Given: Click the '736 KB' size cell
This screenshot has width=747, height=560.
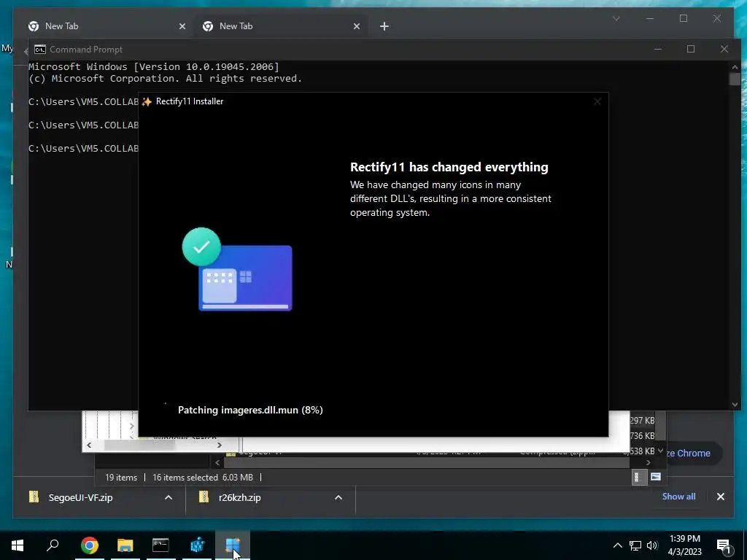Looking at the screenshot, I should [x=642, y=436].
